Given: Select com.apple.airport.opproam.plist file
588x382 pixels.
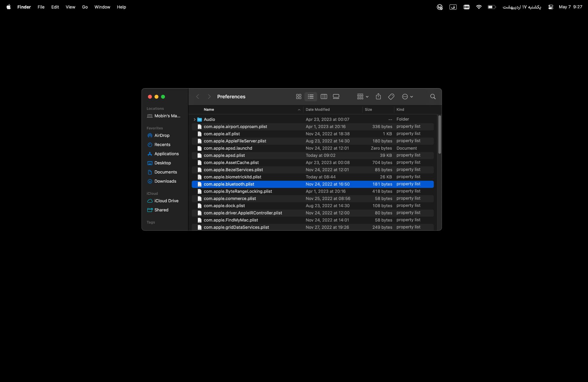Looking at the screenshot, I should click(x=313, y=127).
